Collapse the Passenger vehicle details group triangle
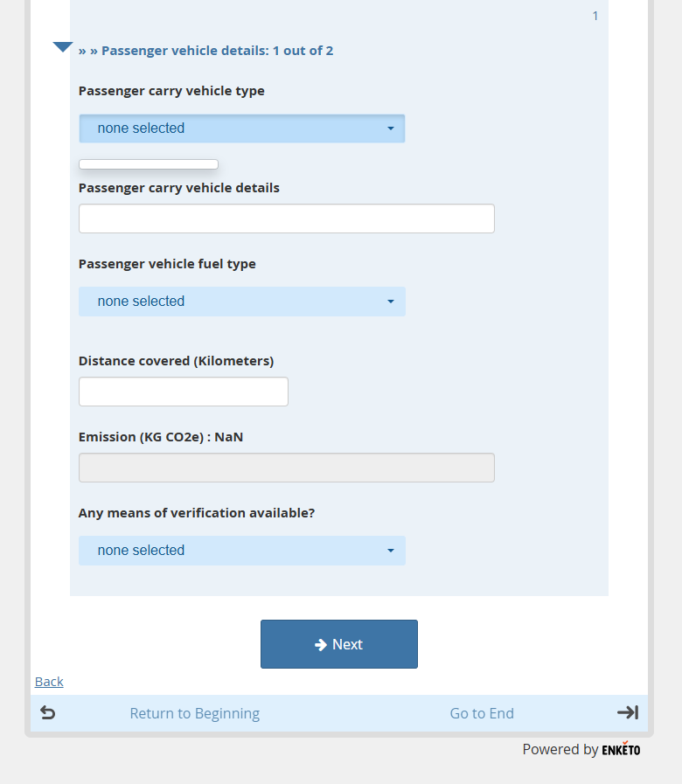Image resolution: width=682 pixels, height=784 pixels. [63, 47]
